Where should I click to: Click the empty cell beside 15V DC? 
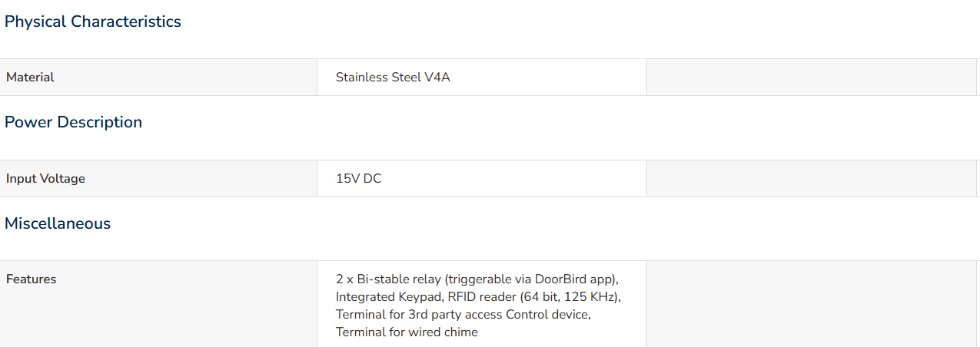pyautogui.click(x=812, y=178)
